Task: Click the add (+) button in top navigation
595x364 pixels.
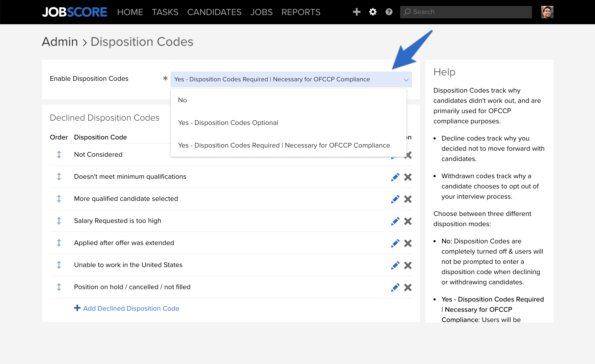Action: [x=356, y=12]
